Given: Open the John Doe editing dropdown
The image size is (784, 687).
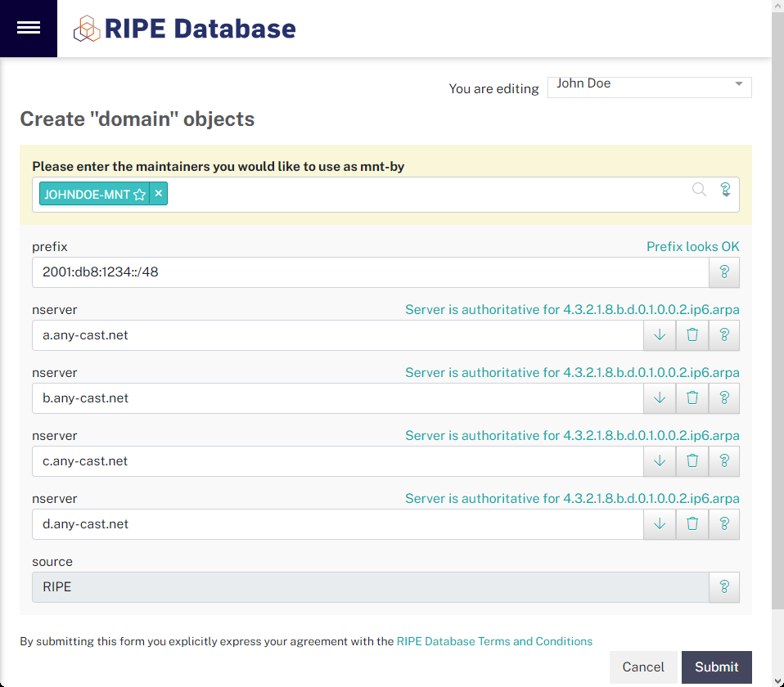Looking at the screenshot, I should (x=650, y=87).
